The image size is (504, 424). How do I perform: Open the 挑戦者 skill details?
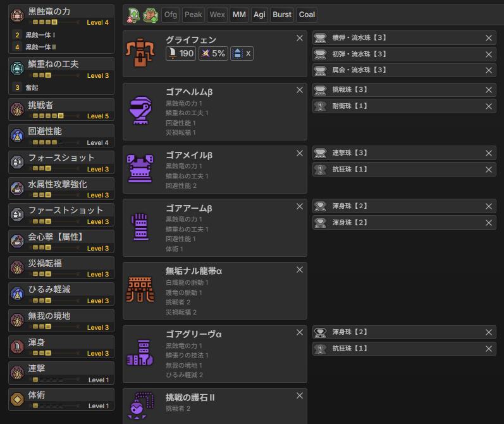click(61, 109)
